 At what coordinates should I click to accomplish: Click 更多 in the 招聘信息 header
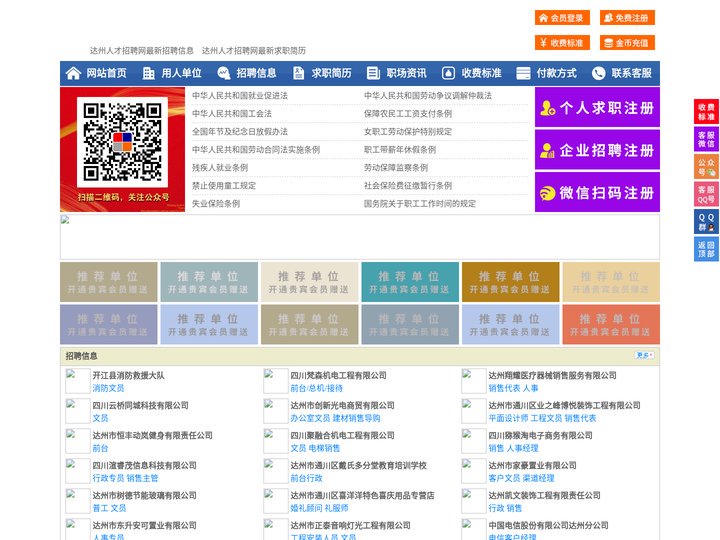pyautogui.click(x=644, y=355)
